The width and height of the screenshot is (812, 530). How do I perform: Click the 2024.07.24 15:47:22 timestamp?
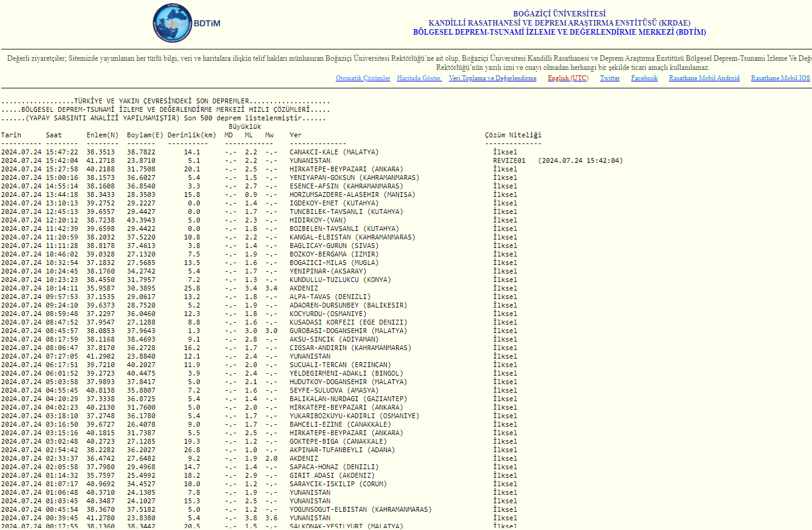(39, 152)
